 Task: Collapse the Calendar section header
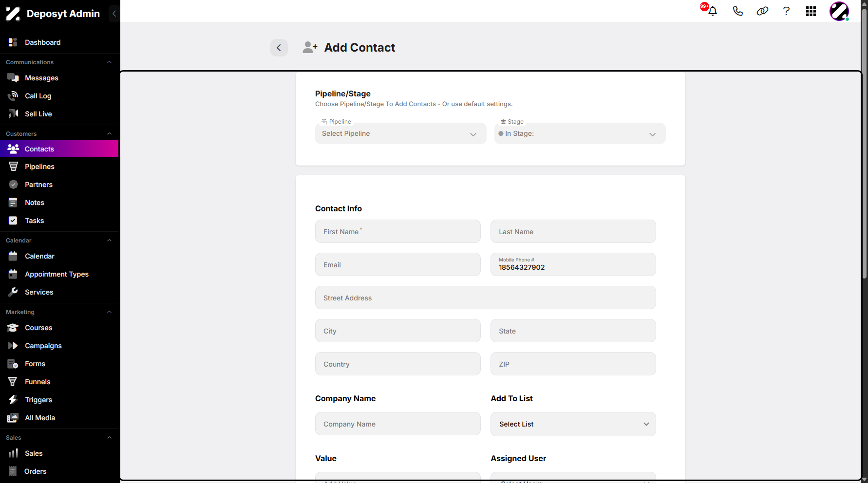click(x=110, y=241)
